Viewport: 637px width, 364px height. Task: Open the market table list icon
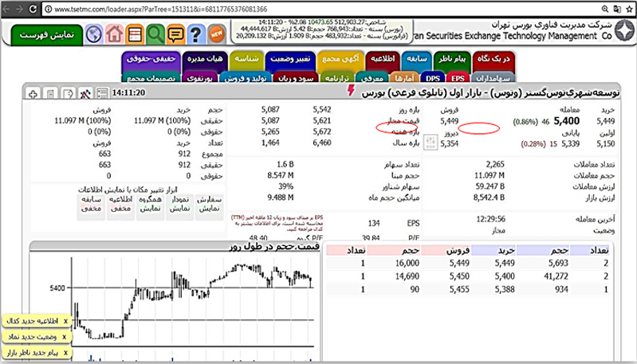point(135,35)
